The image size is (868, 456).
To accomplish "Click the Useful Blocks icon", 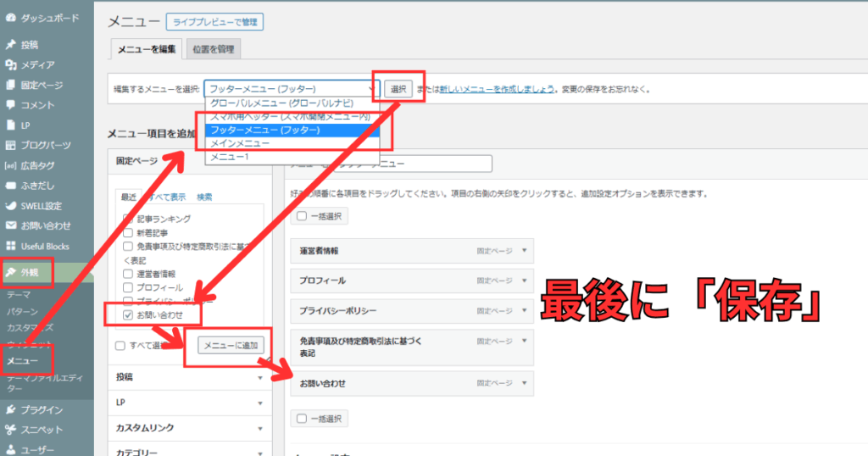I will tap(10, 246).
